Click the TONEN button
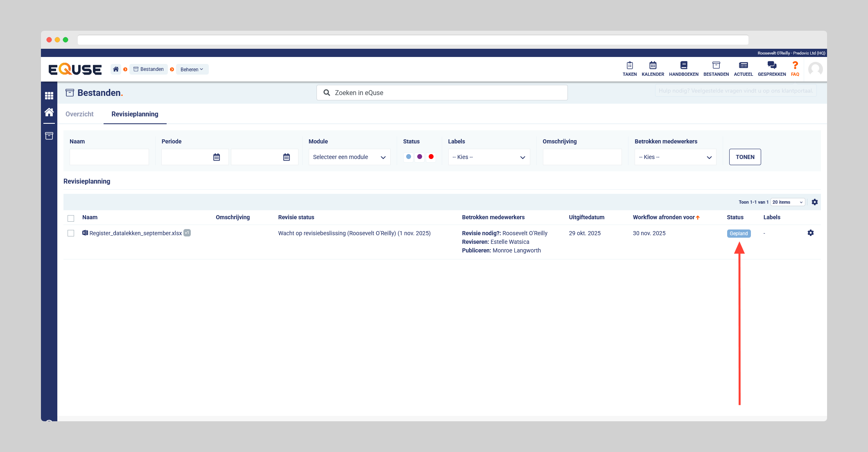868x452 pixels. pos(744,157)
